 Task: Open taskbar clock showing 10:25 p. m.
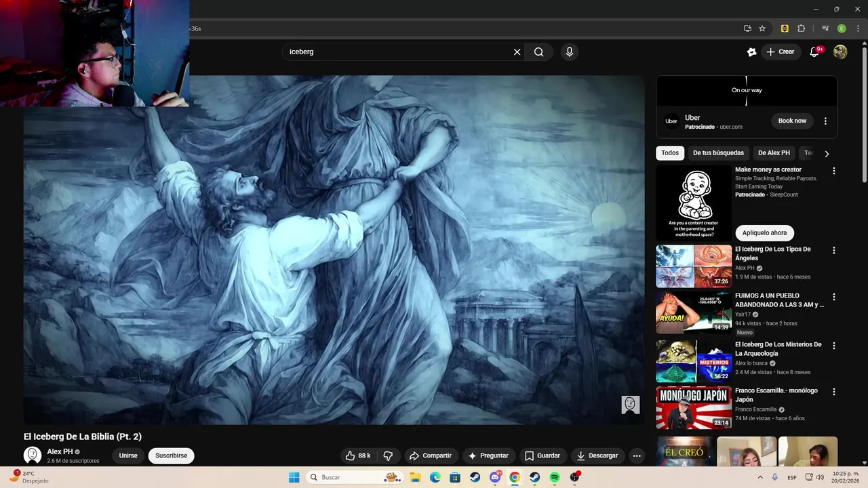pyautogui.click(x=844, y=477)
